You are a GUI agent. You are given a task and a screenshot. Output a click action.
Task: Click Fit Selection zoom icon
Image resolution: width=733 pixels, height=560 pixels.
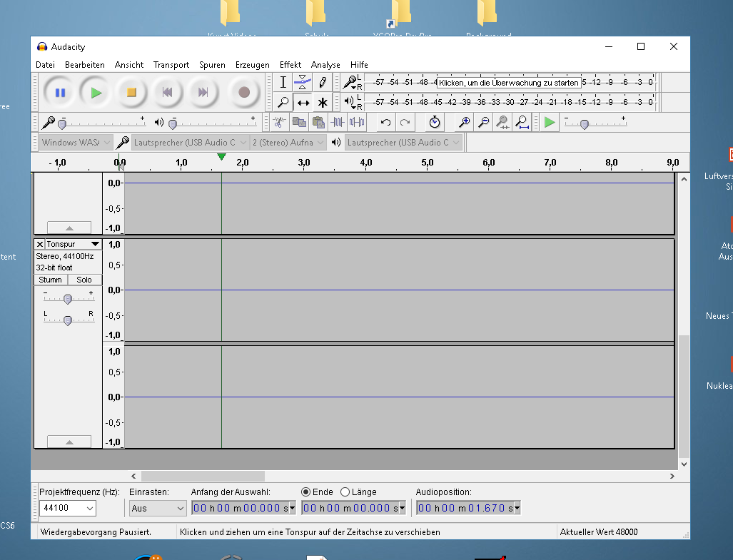click(502, 123)
